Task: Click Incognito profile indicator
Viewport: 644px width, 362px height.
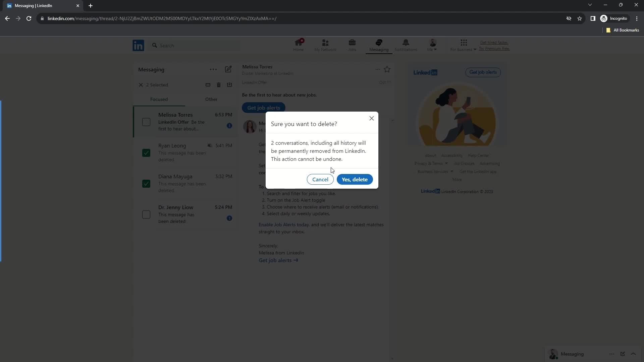Action: tap(614, 18)
